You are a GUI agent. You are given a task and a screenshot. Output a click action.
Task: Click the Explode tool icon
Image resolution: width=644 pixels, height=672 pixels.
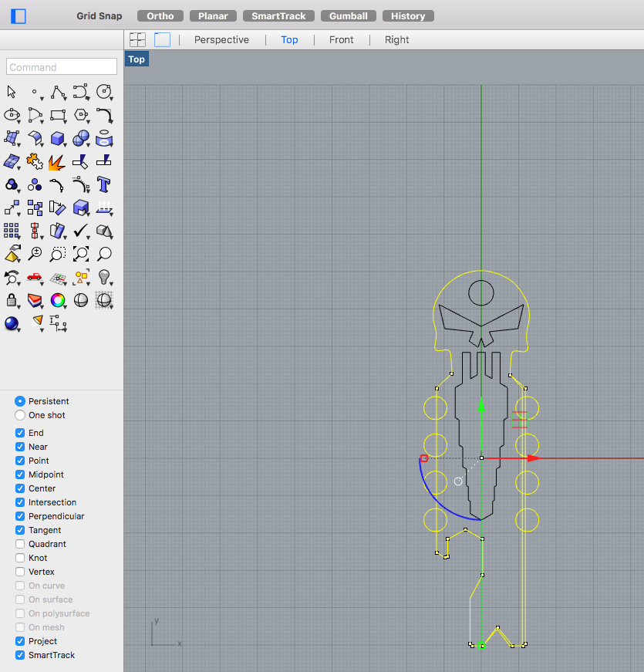57,161
